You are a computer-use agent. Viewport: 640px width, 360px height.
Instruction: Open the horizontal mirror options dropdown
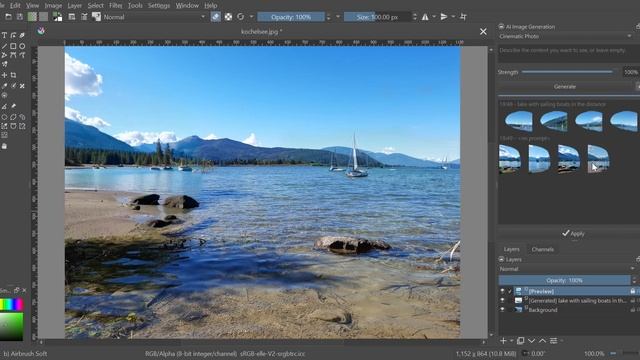pos(433,17)
